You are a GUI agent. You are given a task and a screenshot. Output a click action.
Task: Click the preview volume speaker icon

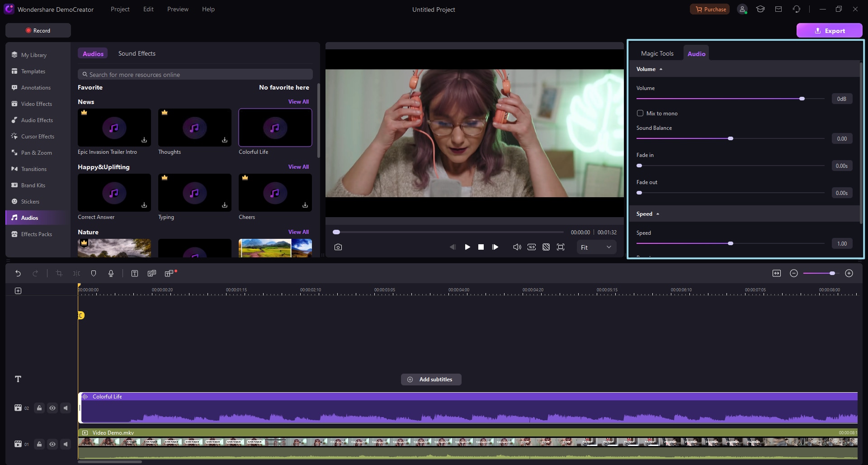click(x=517, y=247)
